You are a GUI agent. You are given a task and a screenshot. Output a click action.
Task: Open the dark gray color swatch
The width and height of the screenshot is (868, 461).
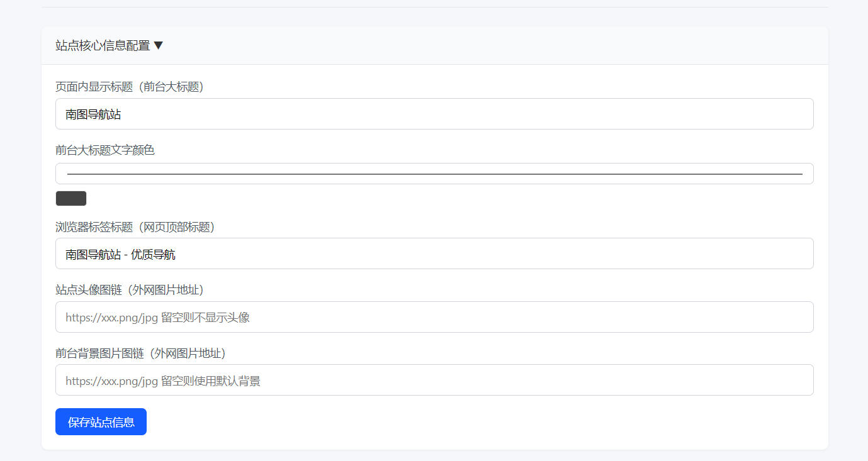tap(71, 199)
